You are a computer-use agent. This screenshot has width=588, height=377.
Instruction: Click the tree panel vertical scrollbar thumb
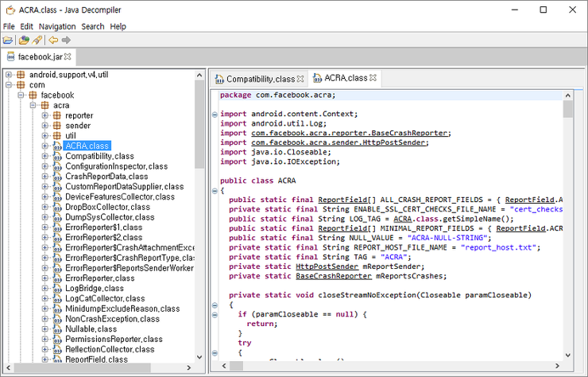199,124
